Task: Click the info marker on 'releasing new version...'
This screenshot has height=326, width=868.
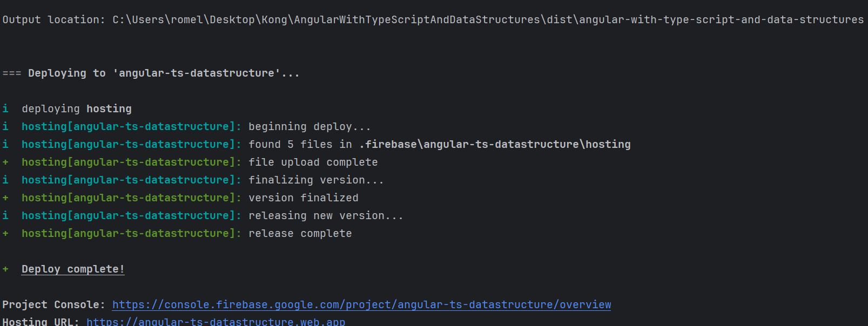Action: 5,215
